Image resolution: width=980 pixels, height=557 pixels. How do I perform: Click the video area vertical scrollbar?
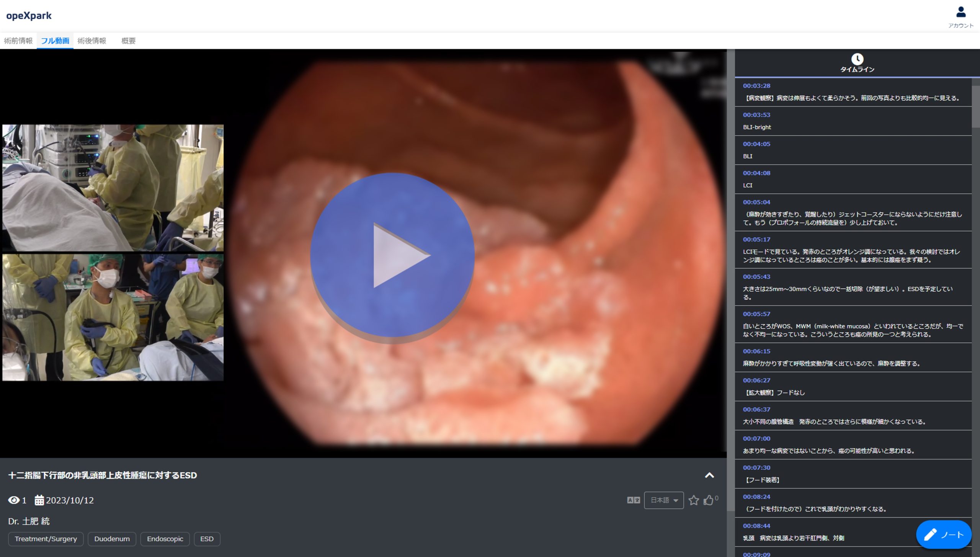pos(731,279)
